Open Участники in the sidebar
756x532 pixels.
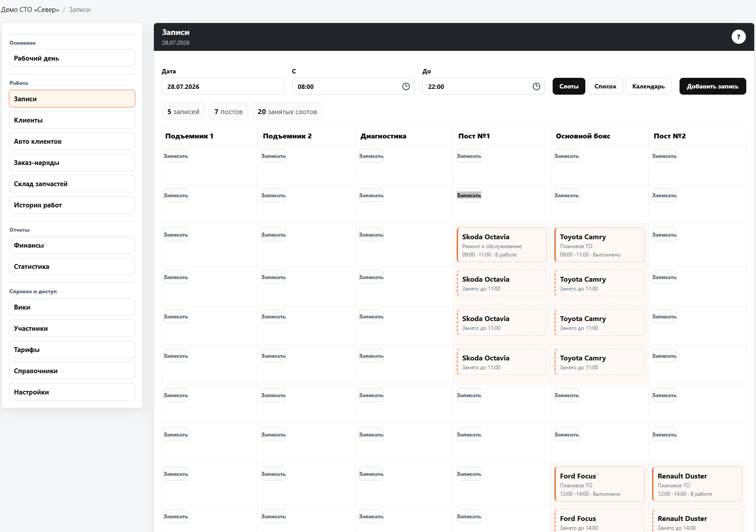click(72, 328)
